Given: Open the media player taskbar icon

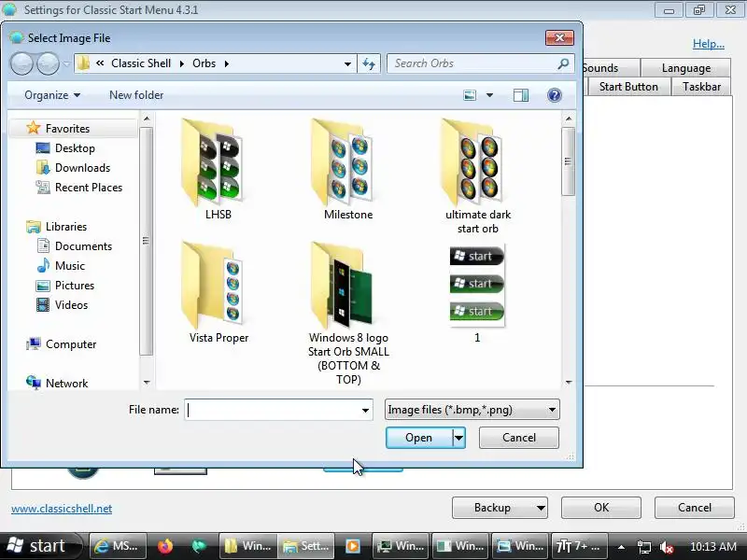Looking at the screenshot, I should coord(352,546).
